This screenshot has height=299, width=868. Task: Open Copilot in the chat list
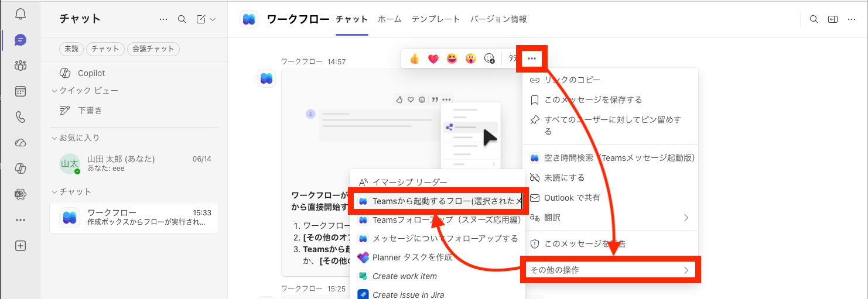134,73
